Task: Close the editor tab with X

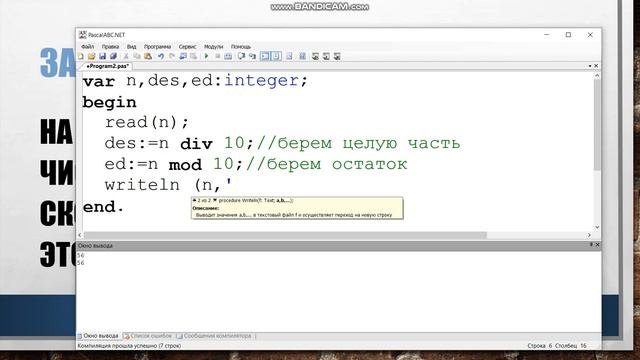Action: tap(596, 66)
